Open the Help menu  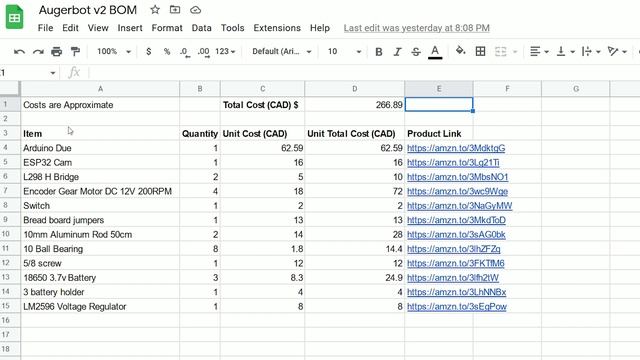pos(320,28)
